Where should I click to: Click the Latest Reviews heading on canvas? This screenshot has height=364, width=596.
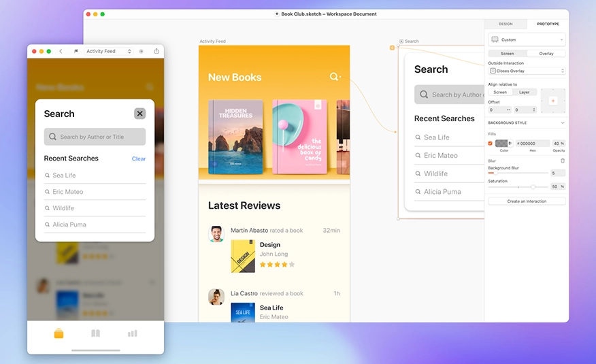tap(244, 205)
